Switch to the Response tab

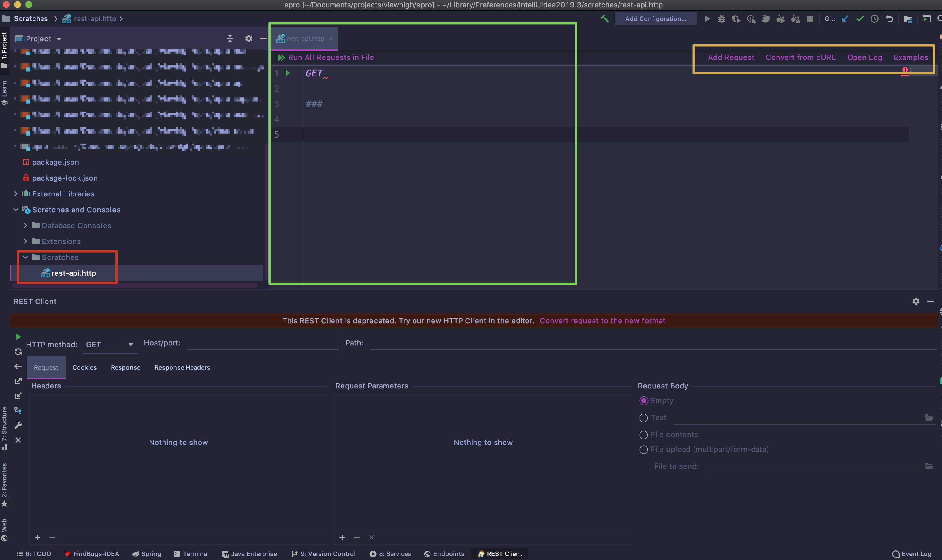125,367
